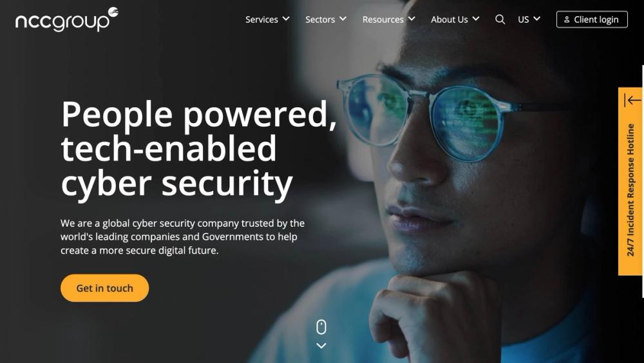Screen dimensions: 644x363
Task: Click the Get in touch button
Action: click(105, 288)
